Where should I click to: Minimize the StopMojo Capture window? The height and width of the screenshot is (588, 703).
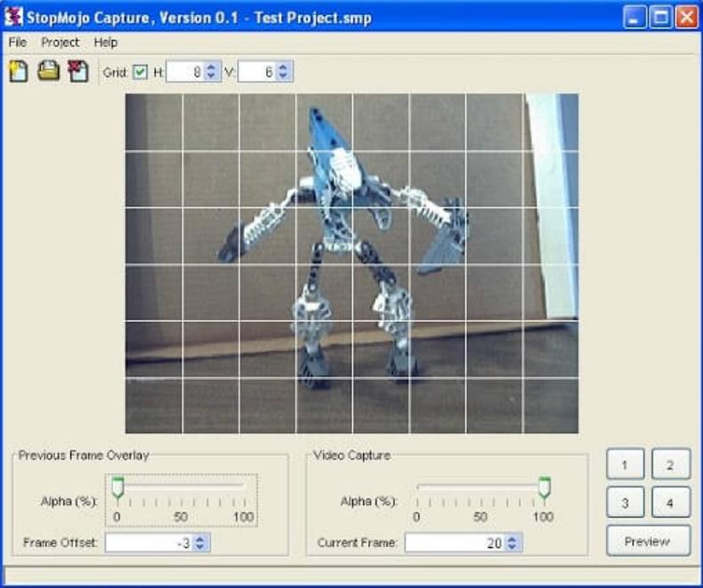coord(634,17)
